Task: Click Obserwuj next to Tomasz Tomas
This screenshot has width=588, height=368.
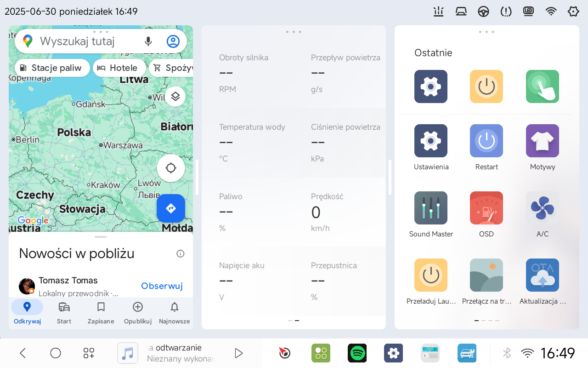Action: [x=162, y=286]
